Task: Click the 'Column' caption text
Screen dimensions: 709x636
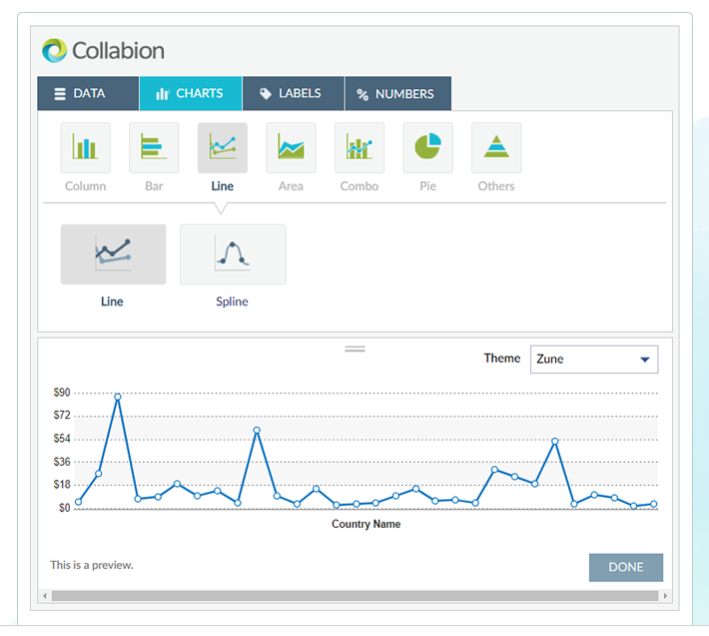Action: [x=85, y=186]
